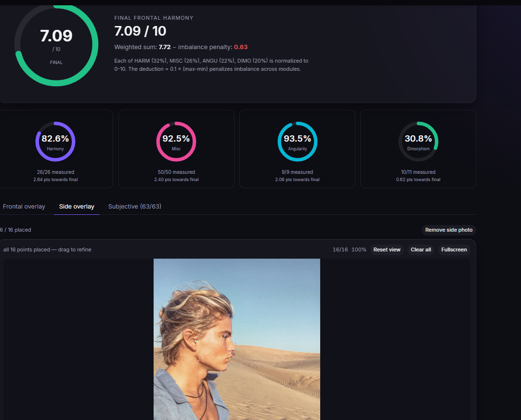
Task: Click the 100% zoom level indicator
Action: [359, 249]
